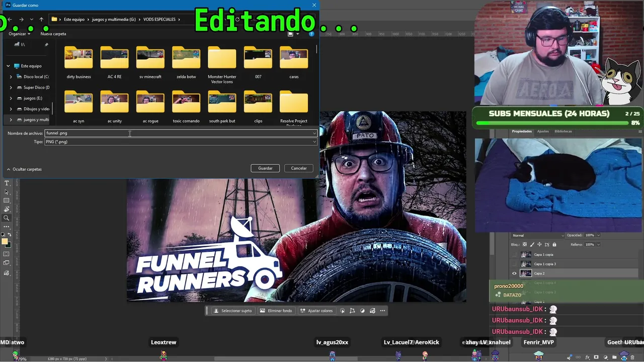644x362 pixels.
Task: Change folder view layout icon
Action: pos(290,34)
